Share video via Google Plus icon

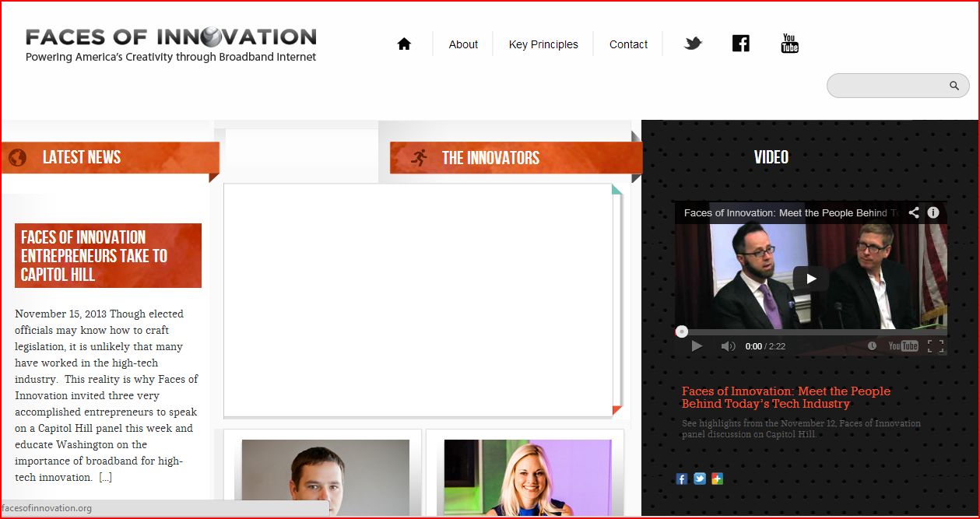click(717, 479)
